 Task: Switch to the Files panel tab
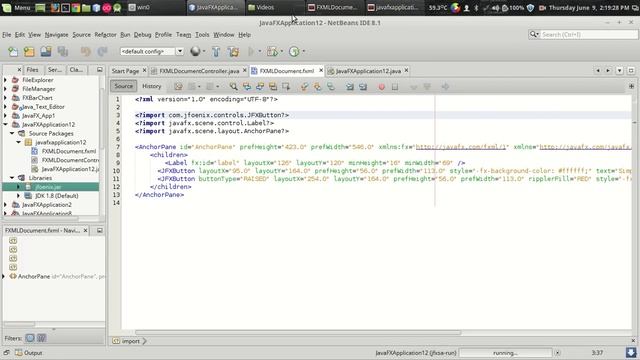(x=32, y=70)
